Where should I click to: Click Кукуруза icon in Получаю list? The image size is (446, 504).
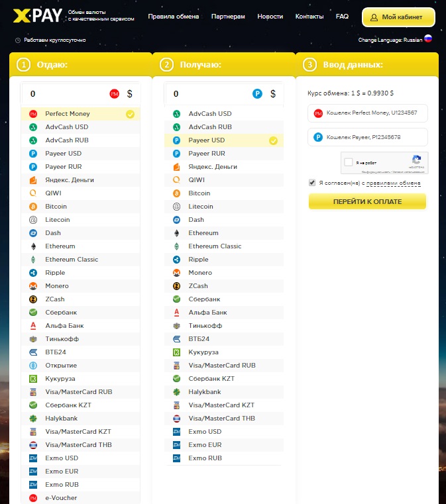coord(176,352)
